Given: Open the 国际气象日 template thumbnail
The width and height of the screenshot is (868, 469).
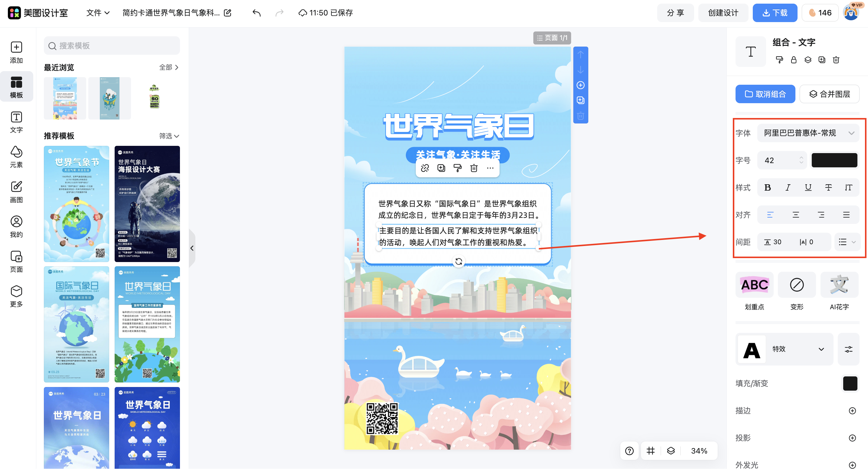Looking at the screenshot, I should (x=76, y=325).
